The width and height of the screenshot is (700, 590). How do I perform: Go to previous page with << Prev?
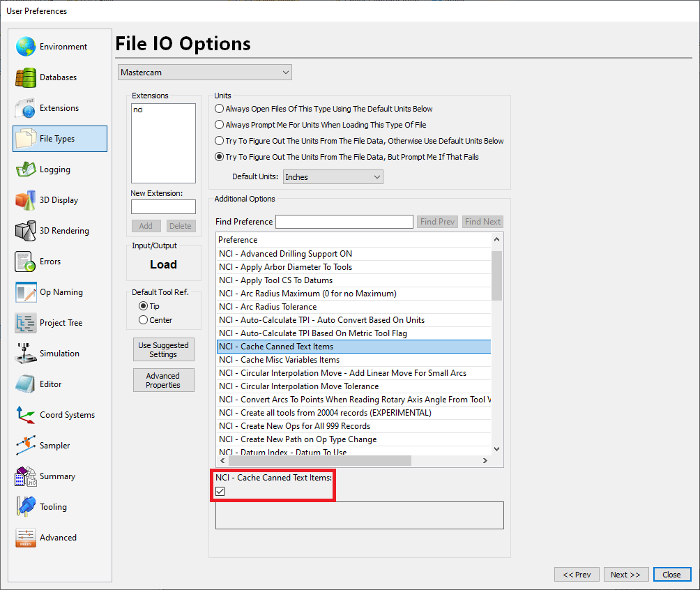tap(577, 575)
